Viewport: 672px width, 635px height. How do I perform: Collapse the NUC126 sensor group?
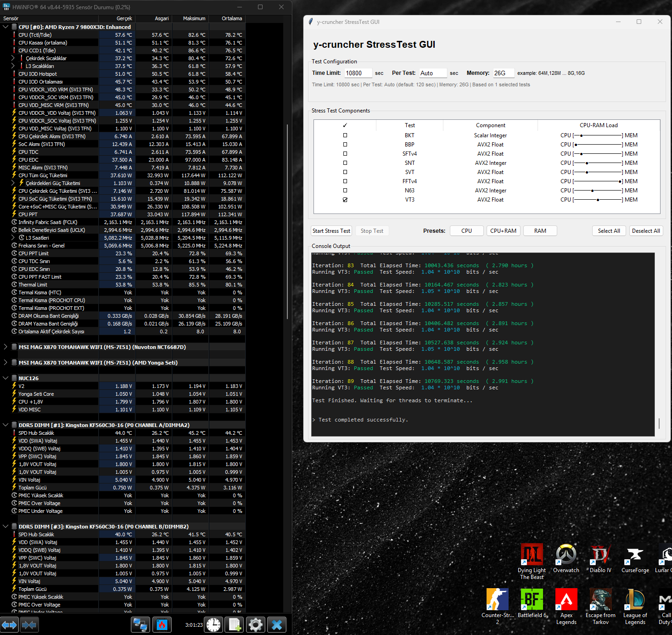tap(6, 378)
